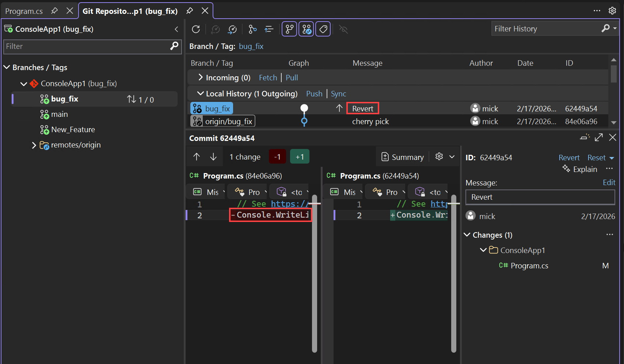Open Visual Studio settings gear at top right
Viewport: 624px width, 364px height.
(x=613, y=10)
